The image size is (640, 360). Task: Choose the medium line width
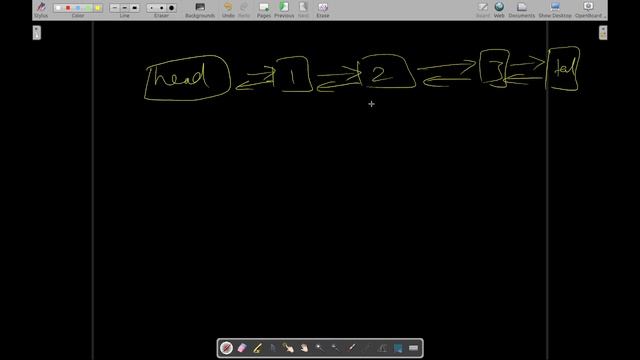(124, 8)
